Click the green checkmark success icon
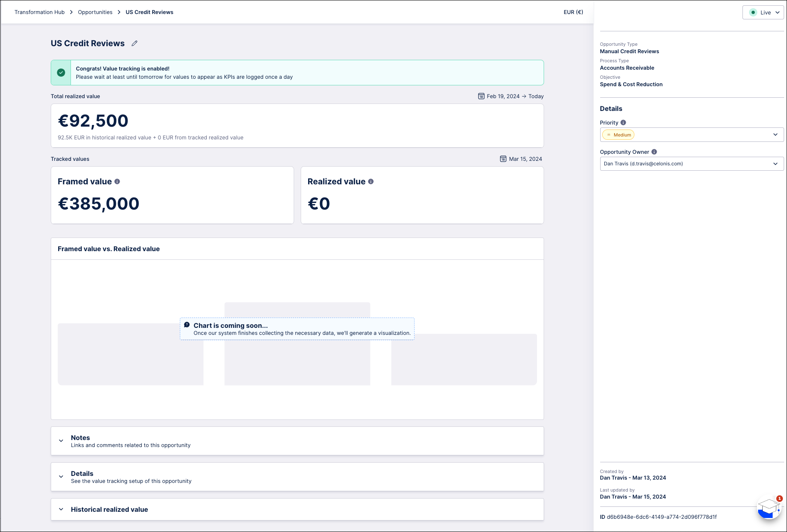This screenshot has width=787, height=532. pos(61,73)
